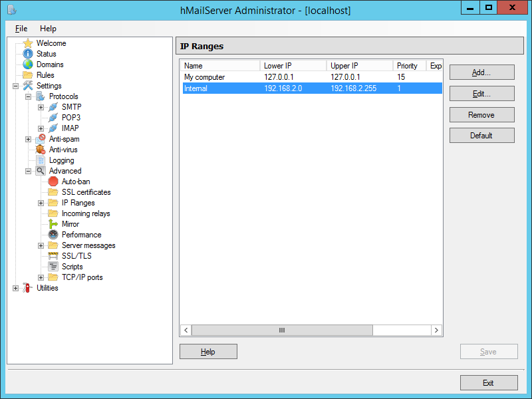
Task: Click the Incoming relays folder icon
Action: 53,213
